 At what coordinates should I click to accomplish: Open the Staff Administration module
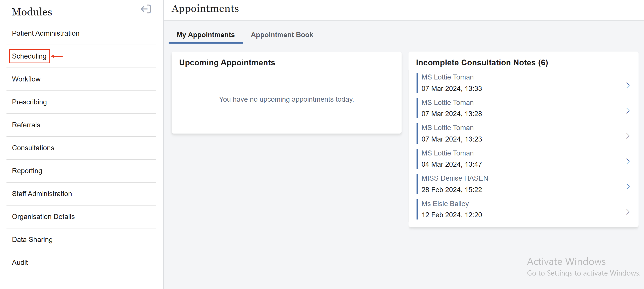[x=42, y=193]
